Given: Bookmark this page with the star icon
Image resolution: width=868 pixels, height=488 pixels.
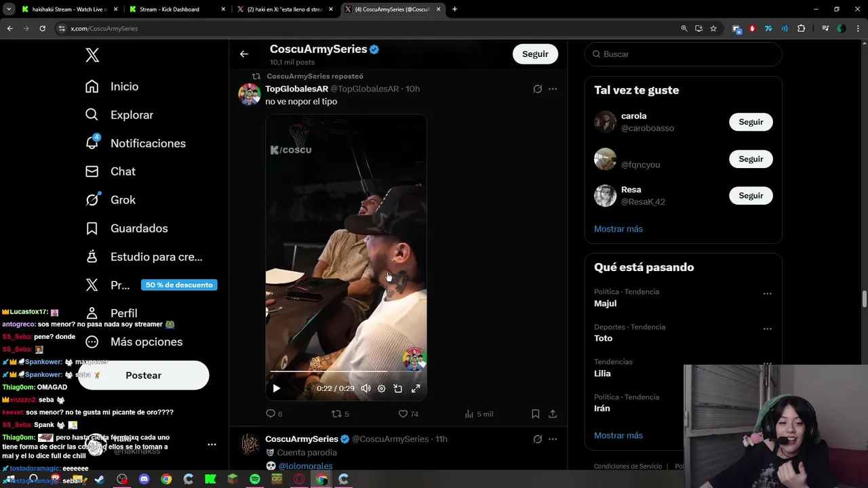Looking at the screenshot, I should point(713,28).
